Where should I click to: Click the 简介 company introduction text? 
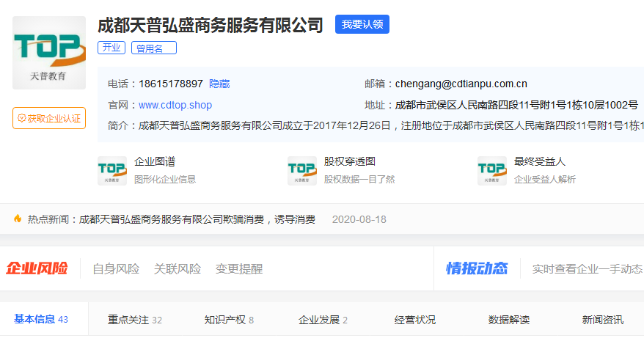(x=391, y=125)
